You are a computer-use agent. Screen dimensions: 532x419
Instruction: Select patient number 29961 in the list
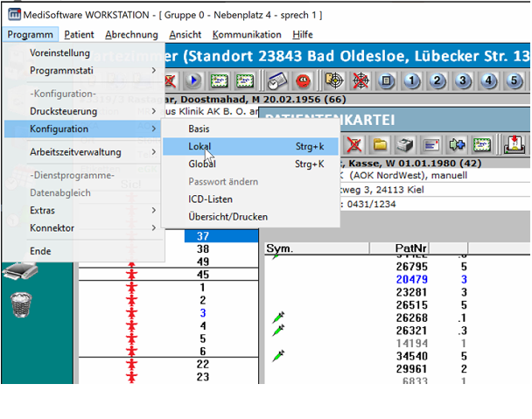point(411,369)
